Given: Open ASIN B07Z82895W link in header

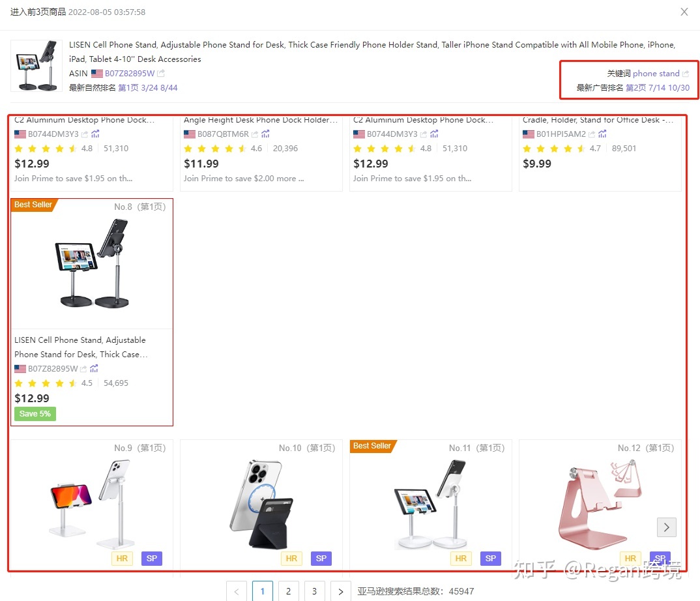Looking at the screenshot, I should 130,73.
